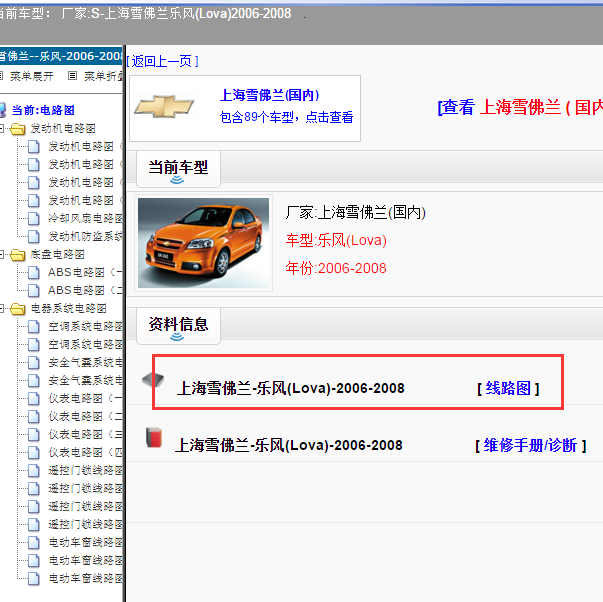The height and width of the screenshot is (602, 603).
Task: Collapse the 底盘电路图 tree node
Action: point(2,254)
